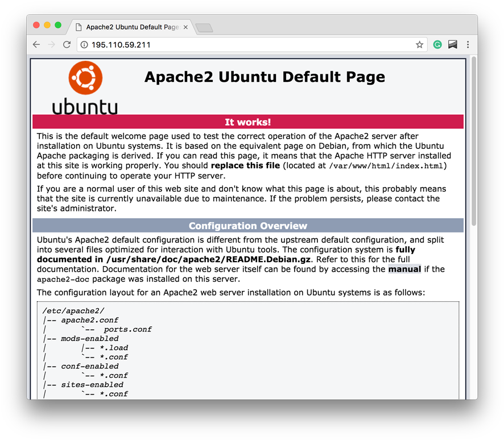Screen dimensions: 504x440
Task: Open Chrome's three-dot menu
Action: pyautogui.click(x=468, y=44)
